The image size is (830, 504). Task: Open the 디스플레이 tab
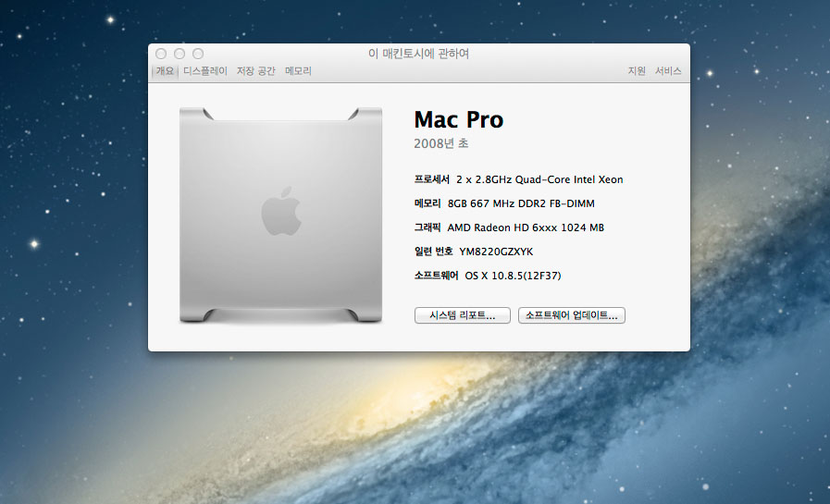[204, 71]
